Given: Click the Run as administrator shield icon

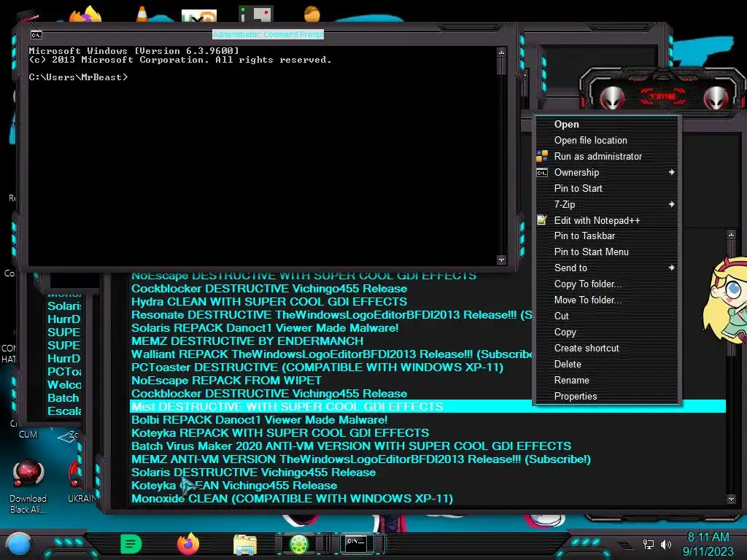Looking at the screenshot, I should tap(542, 156).
